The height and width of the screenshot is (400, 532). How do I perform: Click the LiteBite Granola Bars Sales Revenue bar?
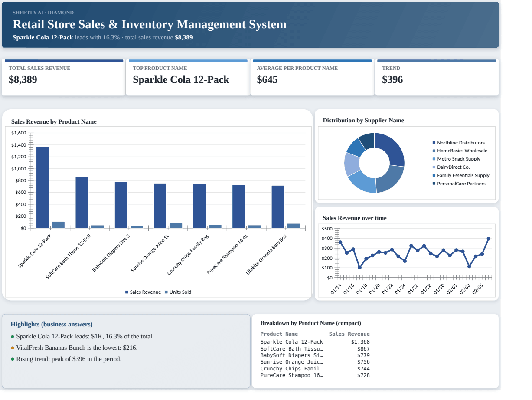tap(278, 207)
